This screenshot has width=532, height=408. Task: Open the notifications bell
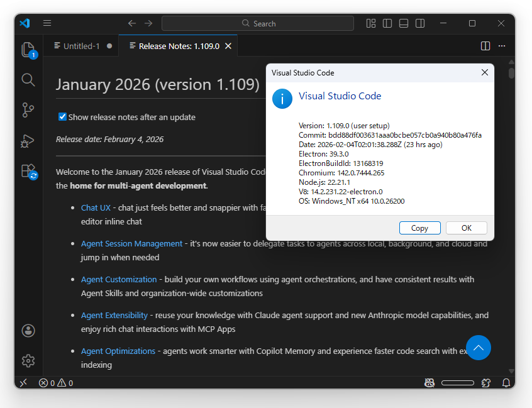507,382
